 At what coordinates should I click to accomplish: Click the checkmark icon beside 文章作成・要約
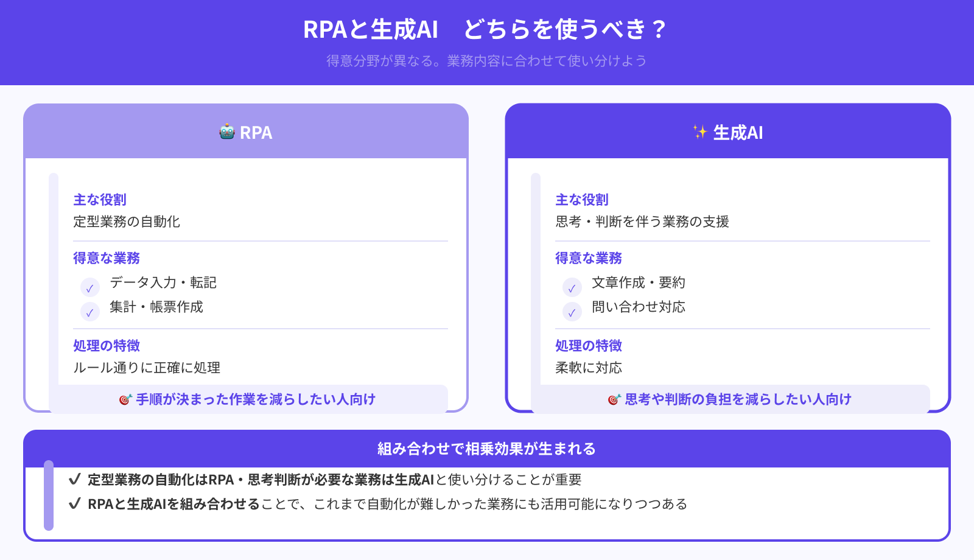click(572, 287)
